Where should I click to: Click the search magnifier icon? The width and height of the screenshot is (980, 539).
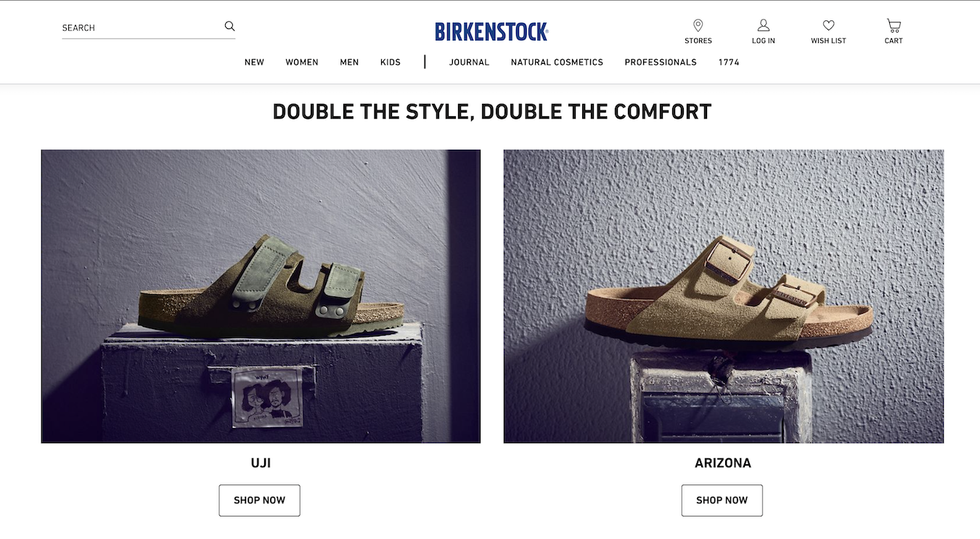229,26
